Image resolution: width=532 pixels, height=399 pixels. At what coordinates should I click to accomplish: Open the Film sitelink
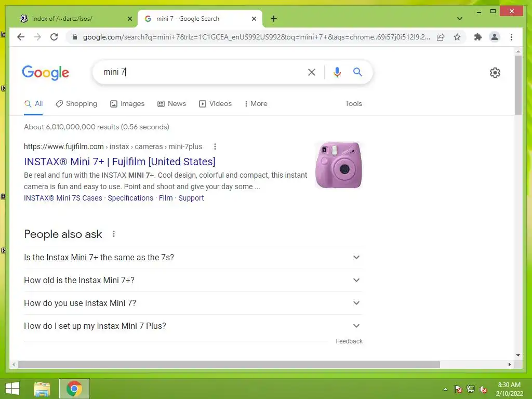(x=166, y=198)
